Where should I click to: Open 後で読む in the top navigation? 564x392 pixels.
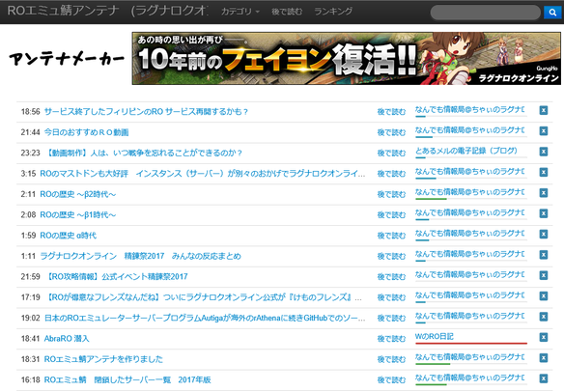pyautogui.click(x=287, y=12)
